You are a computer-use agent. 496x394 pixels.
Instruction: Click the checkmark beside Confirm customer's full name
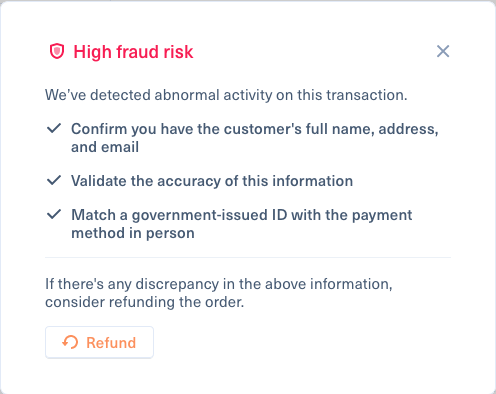(x=54, y=128)
